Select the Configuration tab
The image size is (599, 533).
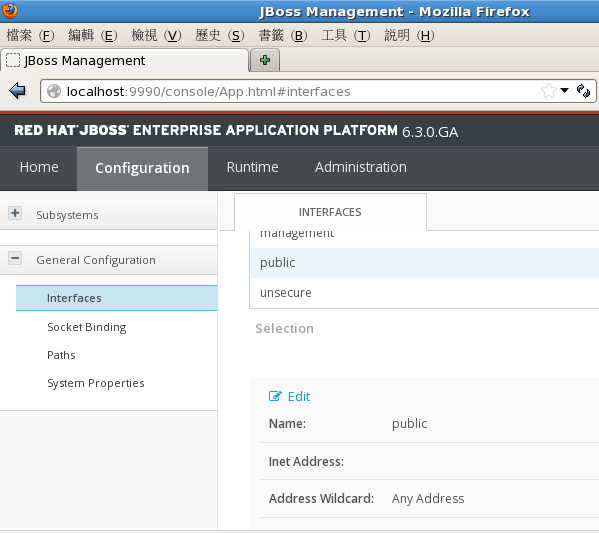pos(142,168)
